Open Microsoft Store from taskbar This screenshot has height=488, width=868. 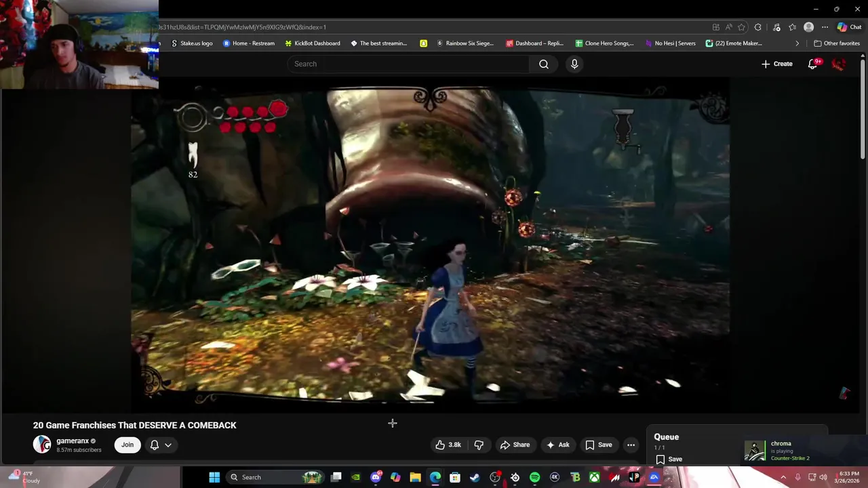pos(455,477)
